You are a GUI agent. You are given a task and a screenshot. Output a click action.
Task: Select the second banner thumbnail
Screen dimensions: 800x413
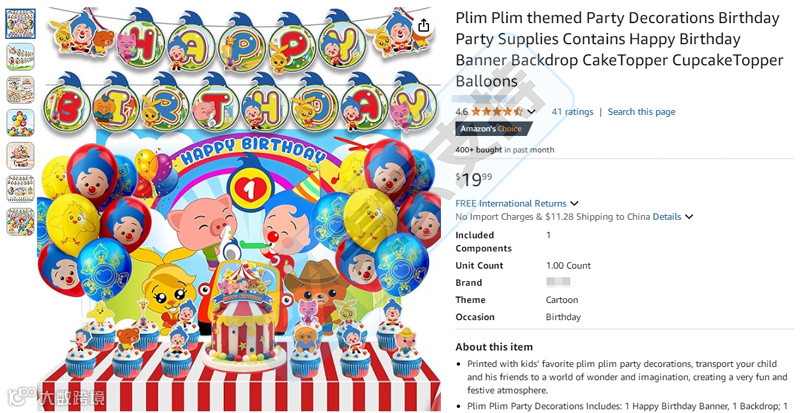[x=20, y=57]
